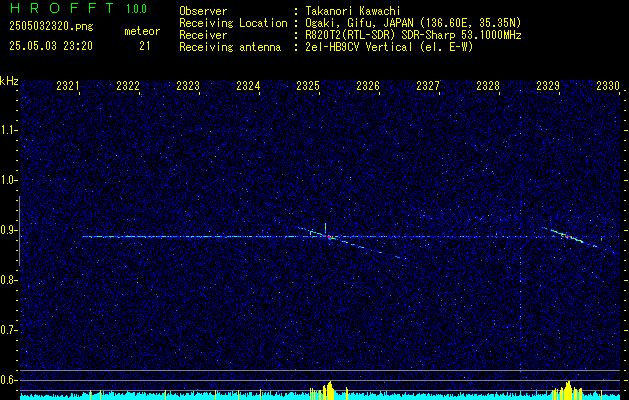The image size is (629, 400).
Task: Click the Receiver label
Action: [203, 35]
